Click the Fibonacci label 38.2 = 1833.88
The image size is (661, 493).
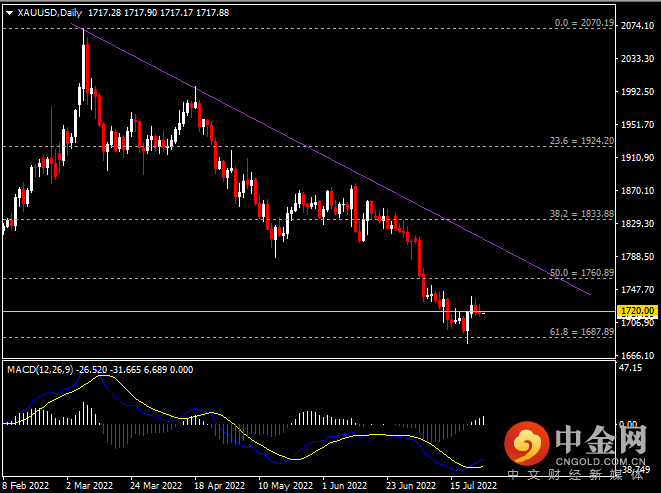(582, 214)
